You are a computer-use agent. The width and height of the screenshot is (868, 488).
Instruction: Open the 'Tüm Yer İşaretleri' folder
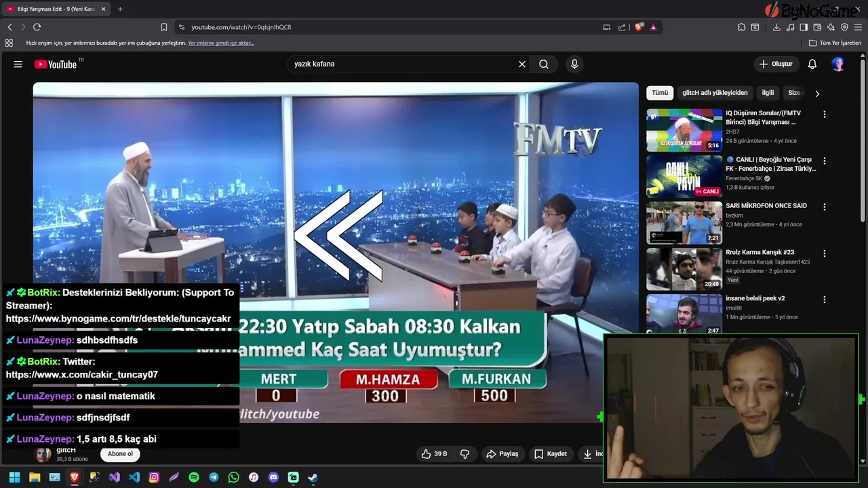click(x=835, y=43)
